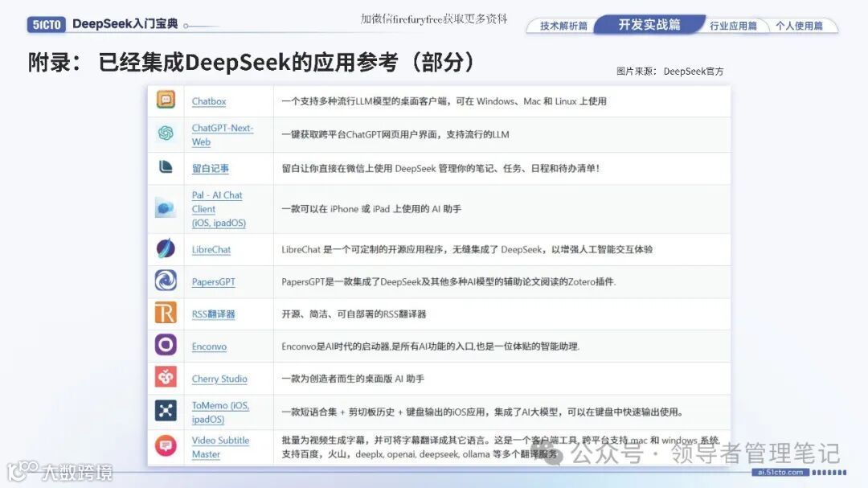
Task: Click the Chatbox description about 桌面客户端
Action: coord(444,101)
